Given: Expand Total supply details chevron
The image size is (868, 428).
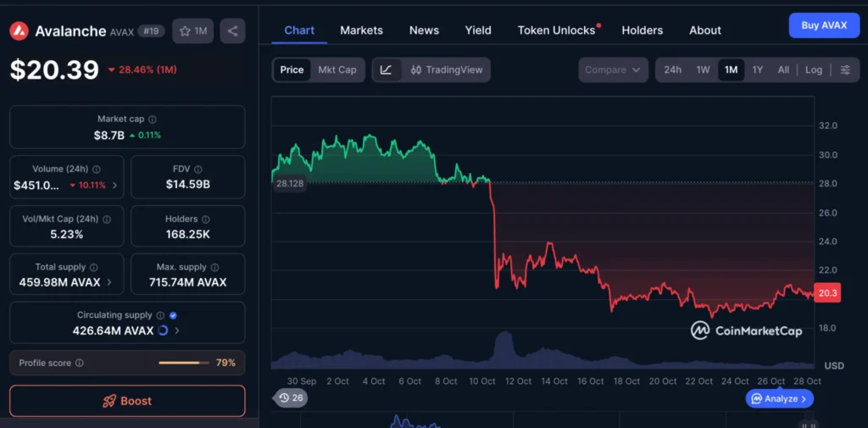Looking at the screenshot, I should [109, 282].
